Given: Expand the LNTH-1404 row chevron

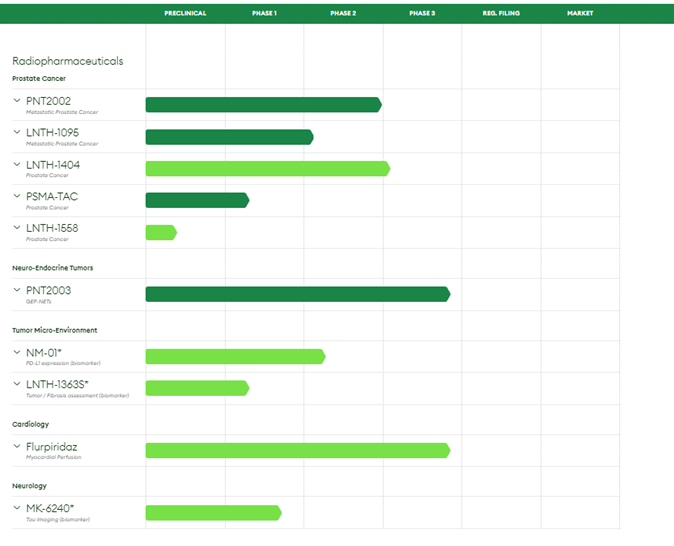Looking at the screenshot, I should 17,165.
